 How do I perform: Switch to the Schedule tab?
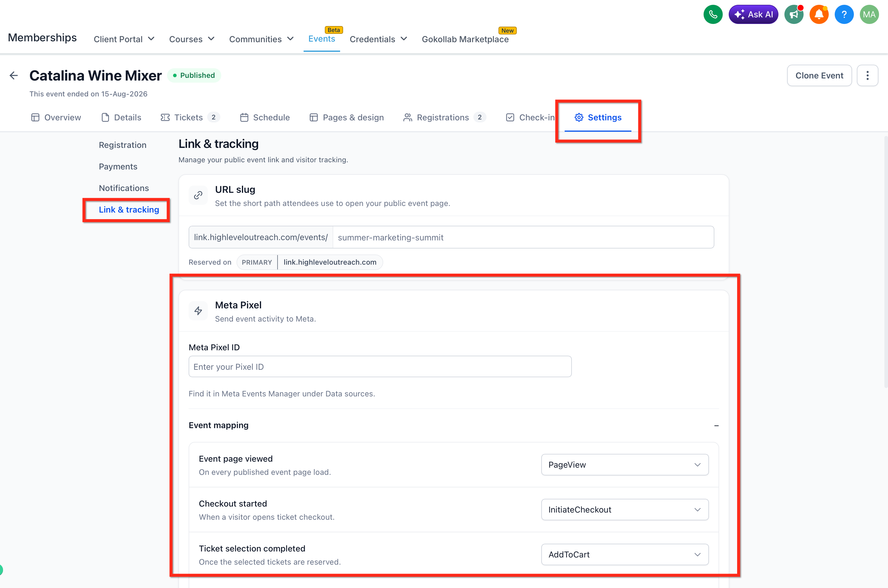(265, 117)
